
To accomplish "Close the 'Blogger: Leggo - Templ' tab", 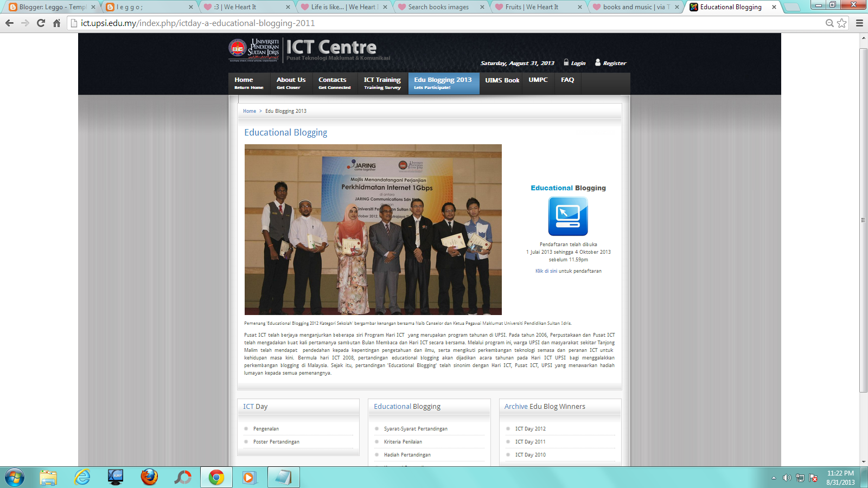I will (93, 7).
